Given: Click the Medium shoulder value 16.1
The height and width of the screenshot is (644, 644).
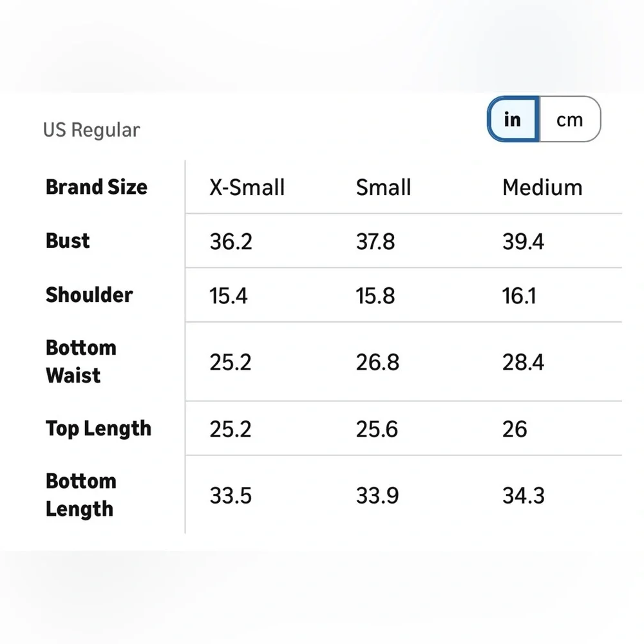Looking at the screenshot, I should click(519, 296).
